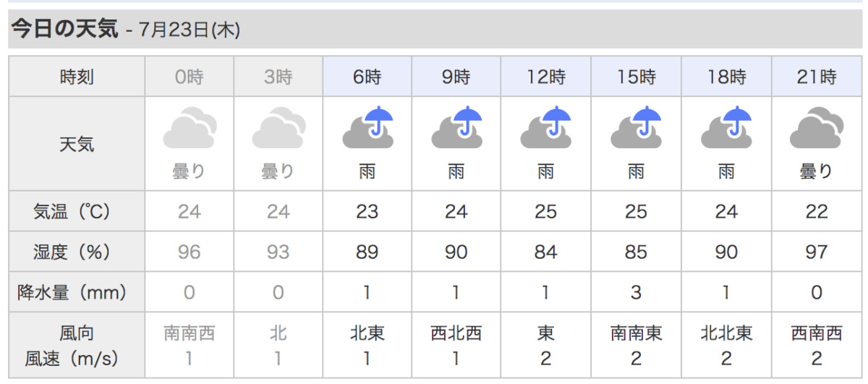Click the rain icon under 15時
This screenshot has height=384, width=868.
coord(637,128)
